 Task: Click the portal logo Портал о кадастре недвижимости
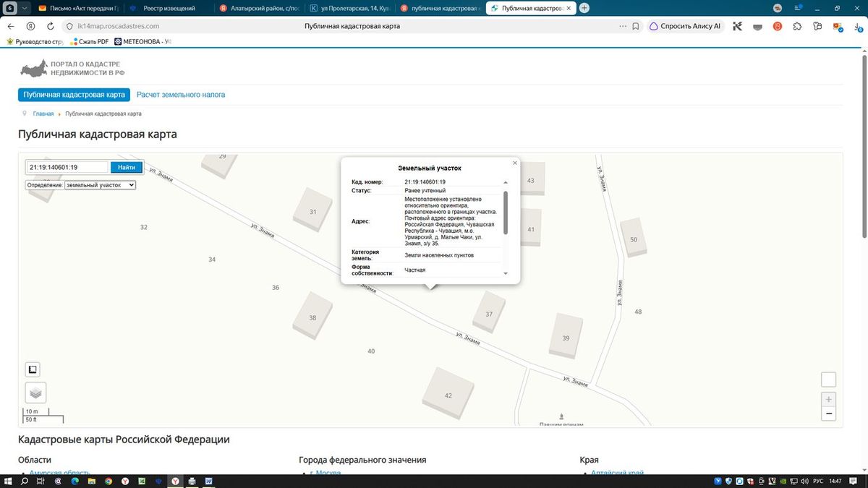[72, 69]
